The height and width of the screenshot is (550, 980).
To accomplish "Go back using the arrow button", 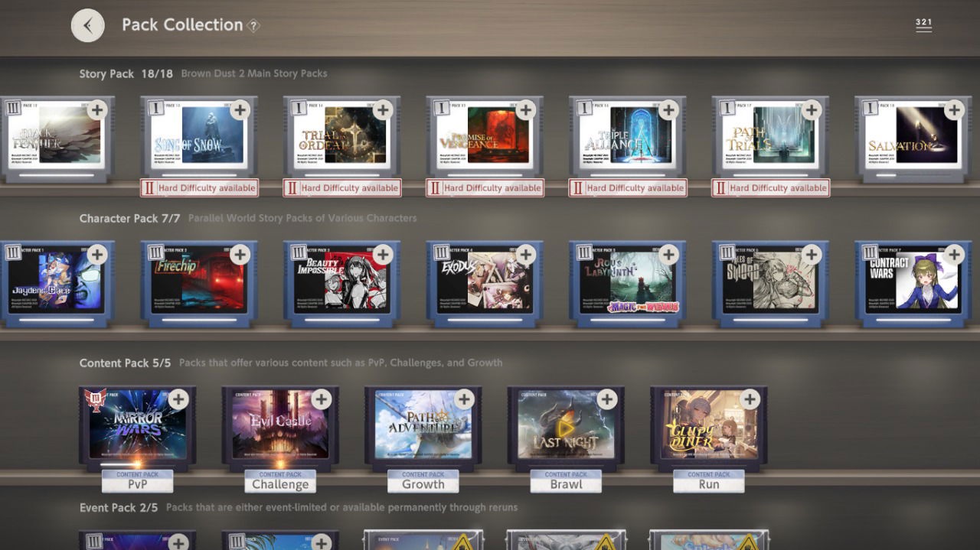I will (x=88, y=25).
